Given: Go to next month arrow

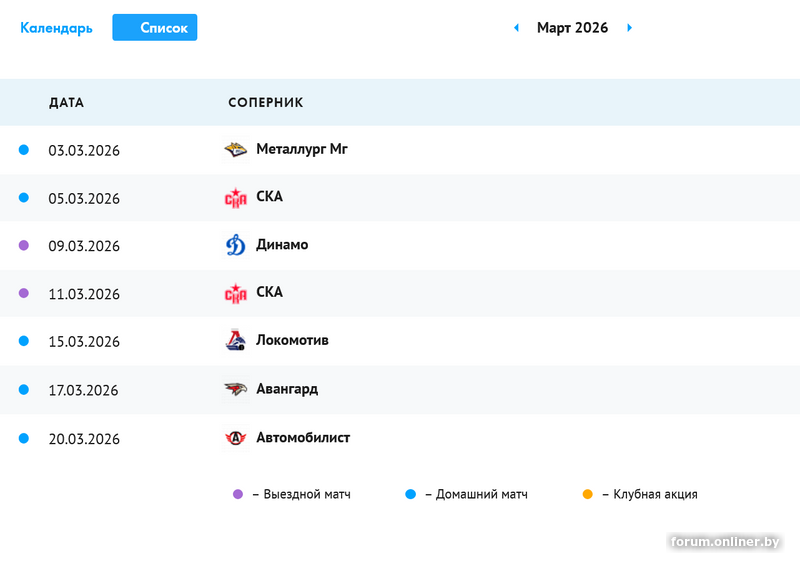Looking at the screenshot, I should (x=629, y=28).
